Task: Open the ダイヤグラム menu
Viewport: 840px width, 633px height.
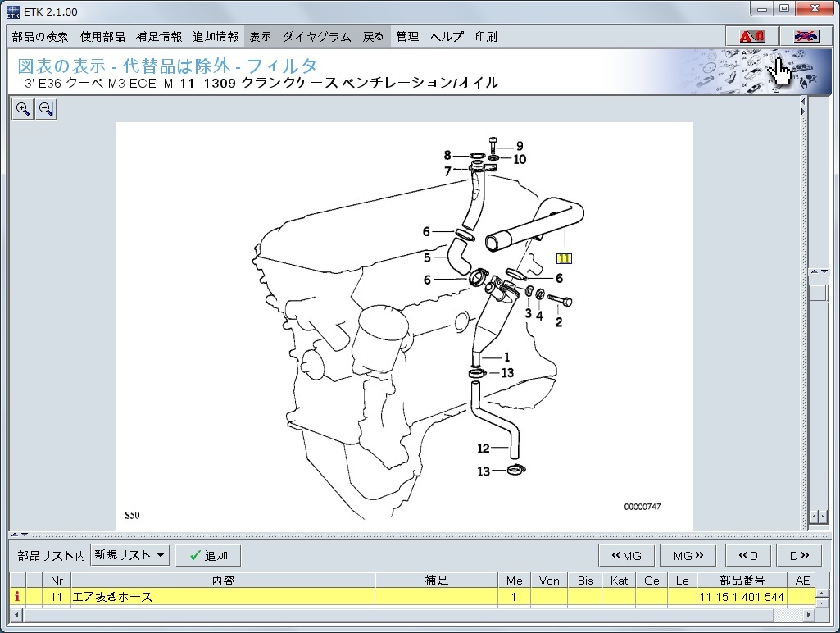Action: [316, 36]
